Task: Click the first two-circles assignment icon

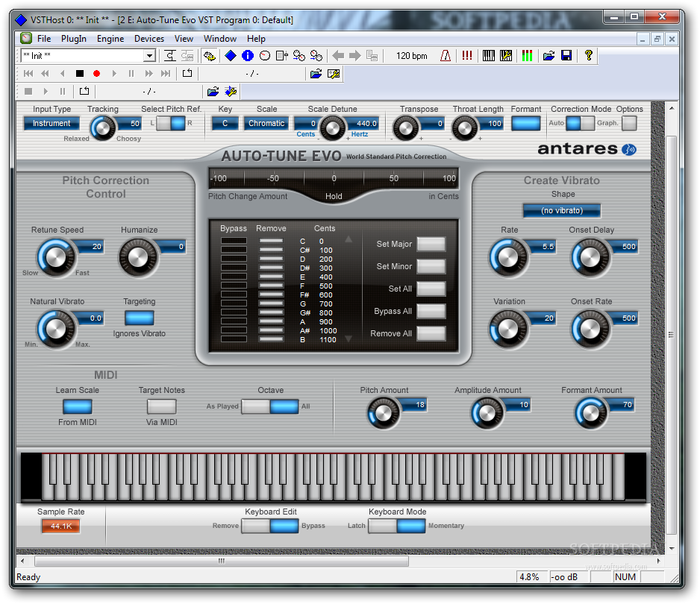Action: pos(299,56)
